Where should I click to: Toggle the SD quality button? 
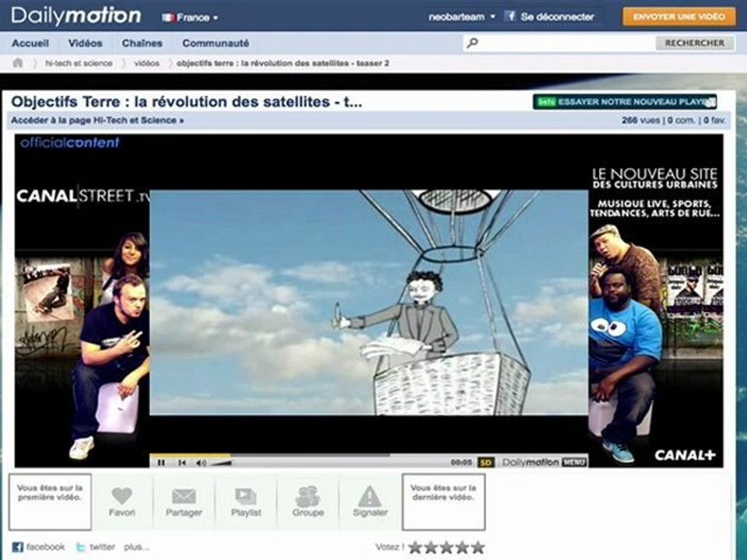point(486,462)
